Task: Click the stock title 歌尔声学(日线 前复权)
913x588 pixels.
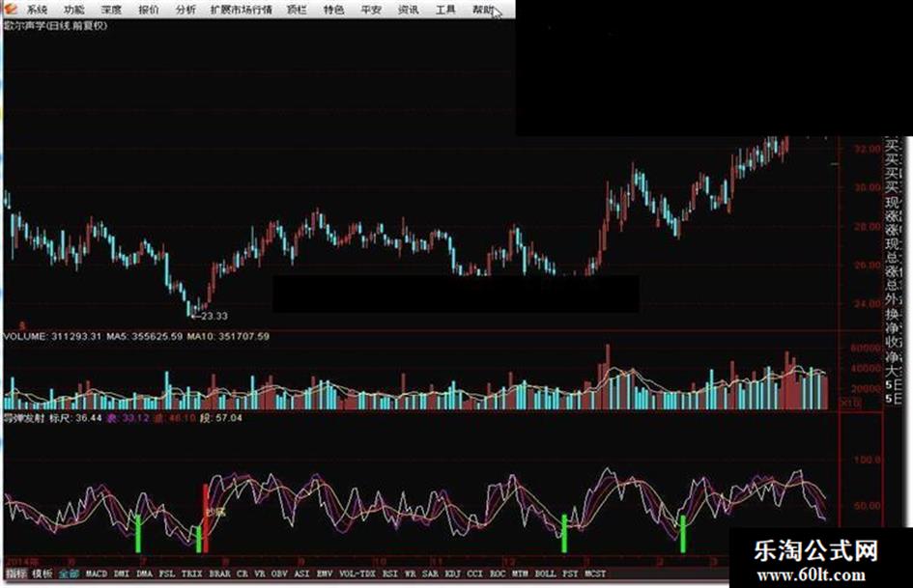Action: pyautogui.click(x=56, y=25)
